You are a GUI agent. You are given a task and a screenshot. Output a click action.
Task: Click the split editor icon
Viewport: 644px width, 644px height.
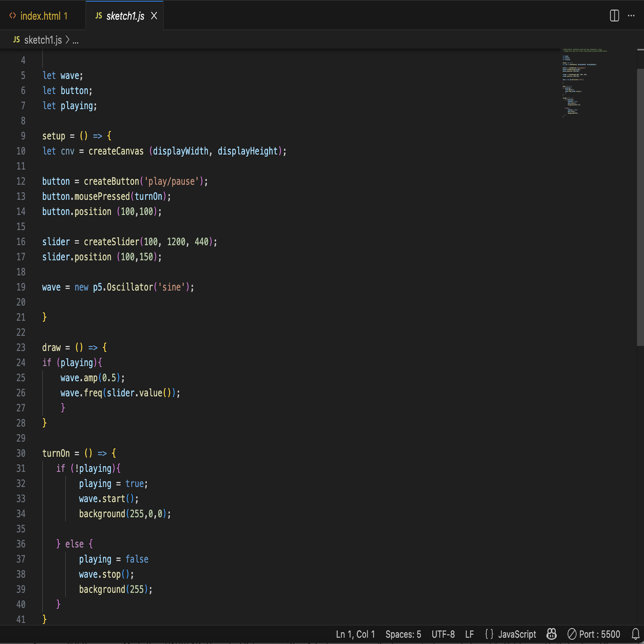(614, 16)
